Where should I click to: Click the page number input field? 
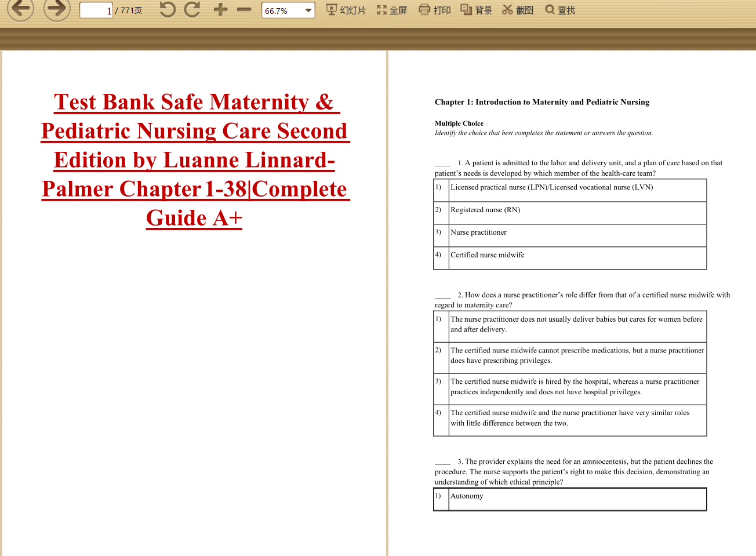(96, 10)
